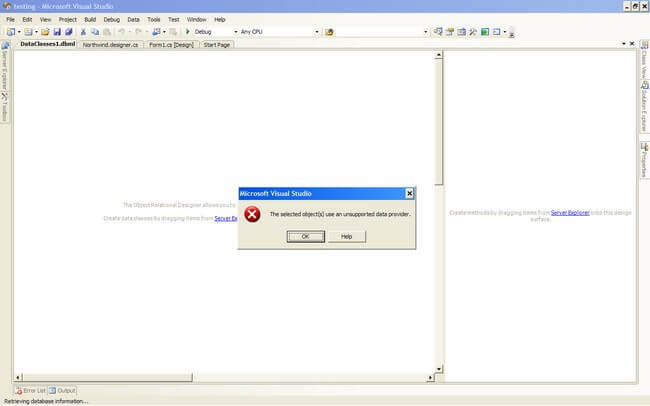Switch to DataClasses1.dbml tab

tap(48, 44)
